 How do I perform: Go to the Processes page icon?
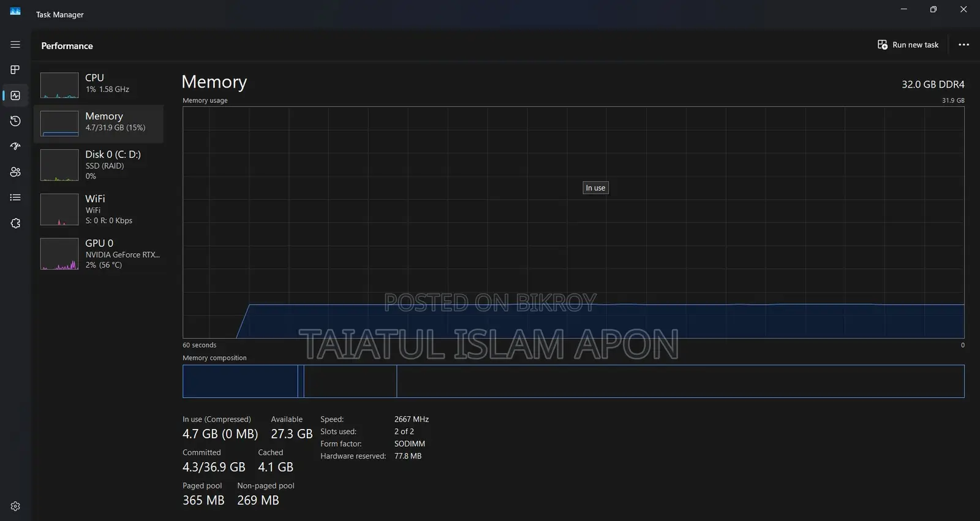15,70
